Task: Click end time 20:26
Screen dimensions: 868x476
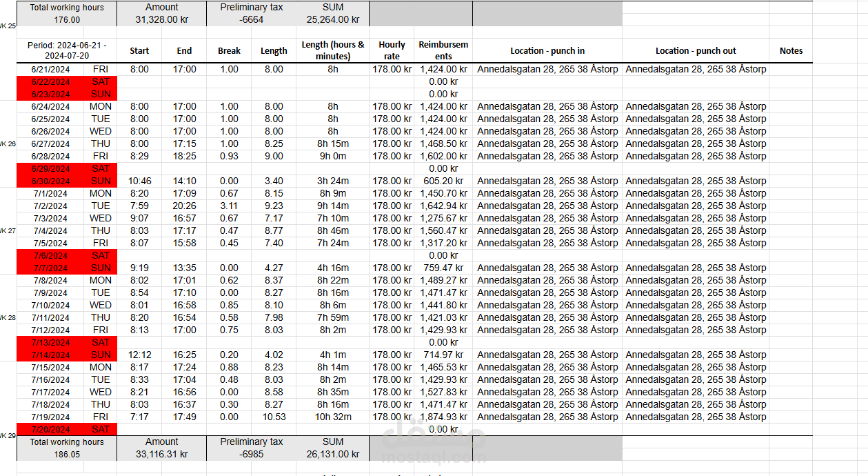Action: pyautogui.click(x=184, y=206)
